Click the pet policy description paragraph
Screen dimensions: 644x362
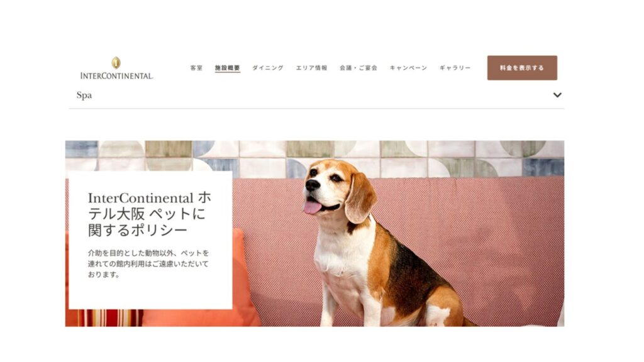[x=148, y=263]
